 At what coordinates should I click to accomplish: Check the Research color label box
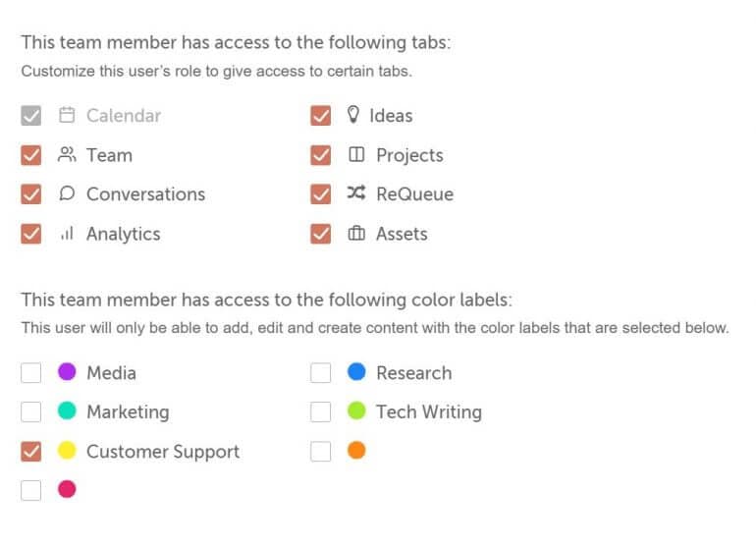click(321, 372)
